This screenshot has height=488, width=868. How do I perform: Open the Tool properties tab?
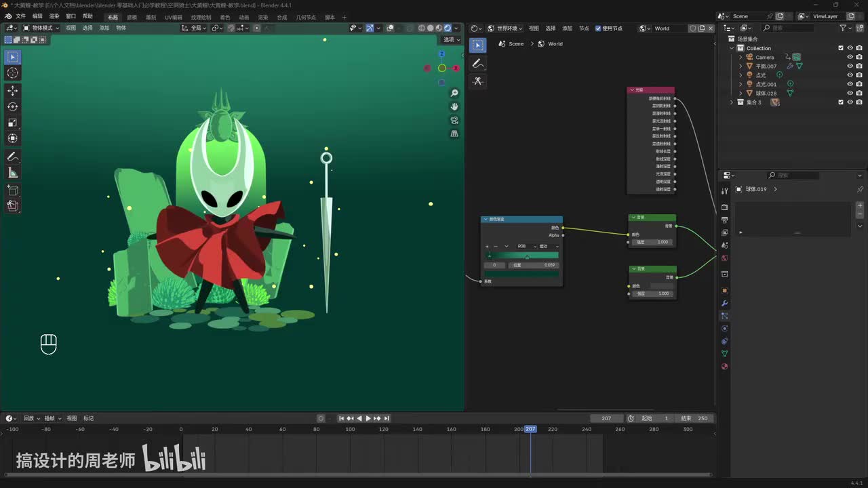(724, 191)
